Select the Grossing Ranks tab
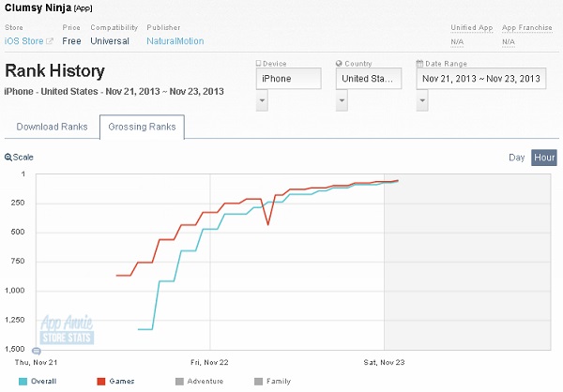Screen dimensions: 563x392 [142, 127]
